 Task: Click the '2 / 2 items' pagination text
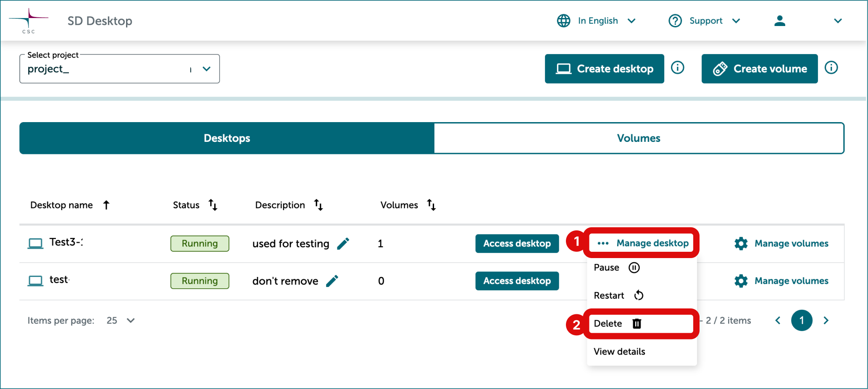pos(728,321)
